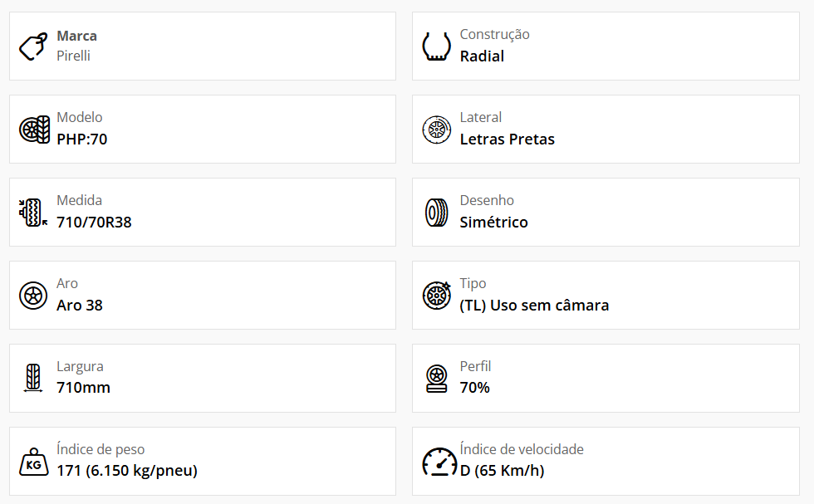Click the wheel icon next to Lateral
The height and width of the screenshot is (504, 814).
click(x=437, y=130)
